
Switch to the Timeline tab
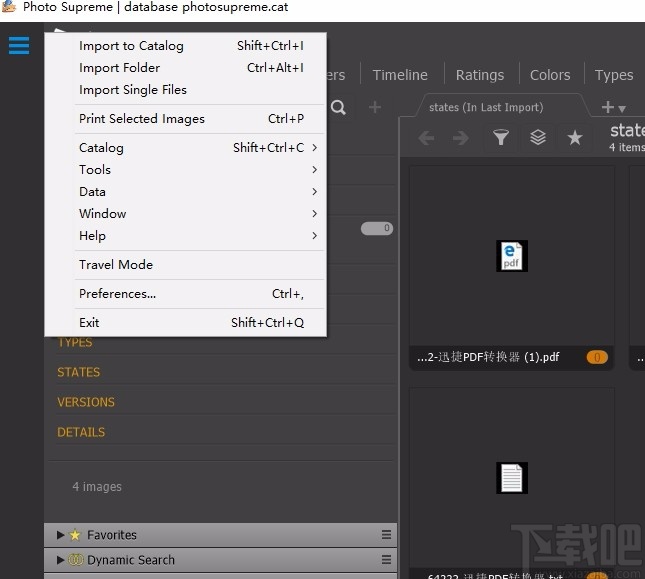point(400,75)
